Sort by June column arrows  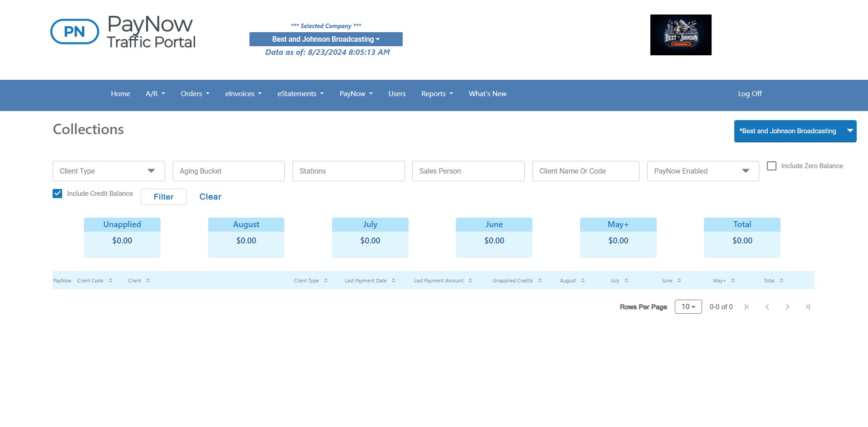point(679,281)
